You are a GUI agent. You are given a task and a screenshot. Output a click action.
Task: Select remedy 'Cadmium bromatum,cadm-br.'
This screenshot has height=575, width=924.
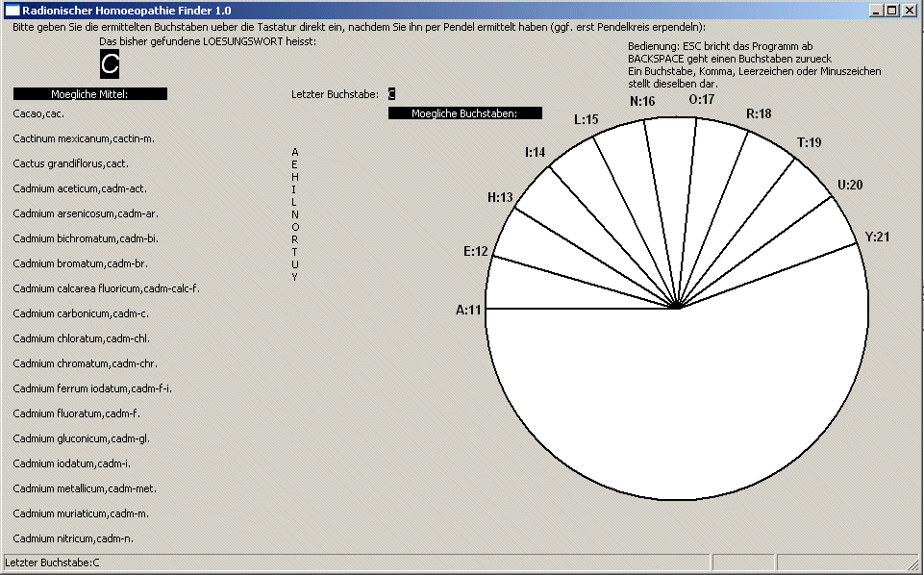80,263
